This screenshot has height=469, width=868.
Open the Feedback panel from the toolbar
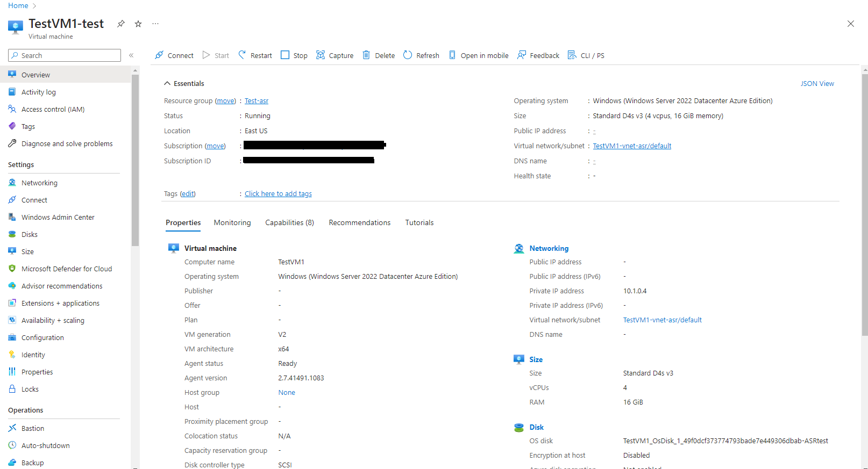538,55
